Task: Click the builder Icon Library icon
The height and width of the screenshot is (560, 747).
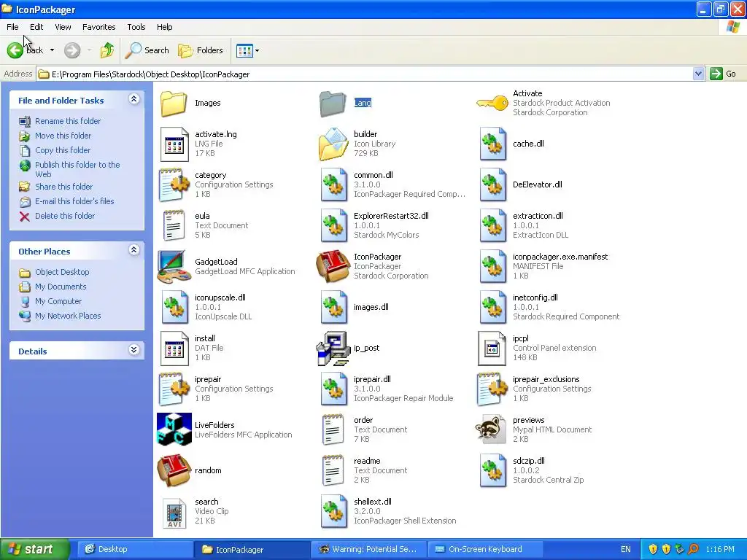Action: pos(333,144)
